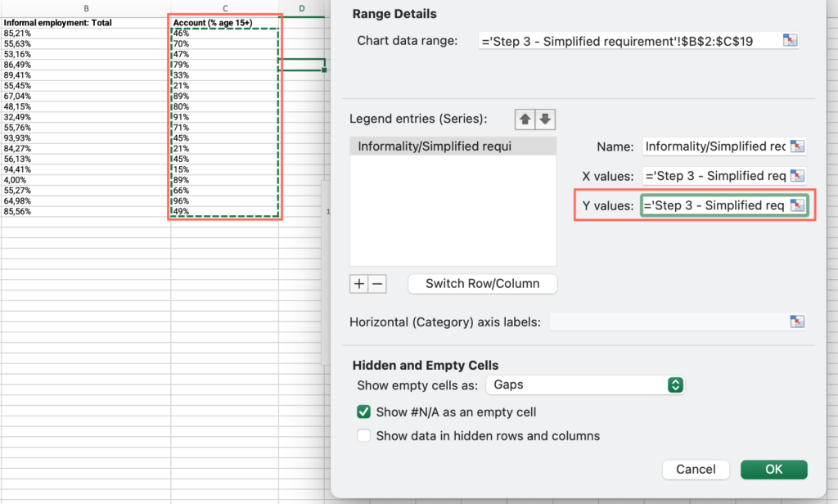Uncheck Show #N/A as an empty cell
This screenshot has height=504, width=838.
pyautogui.click(x=363, y=412)
